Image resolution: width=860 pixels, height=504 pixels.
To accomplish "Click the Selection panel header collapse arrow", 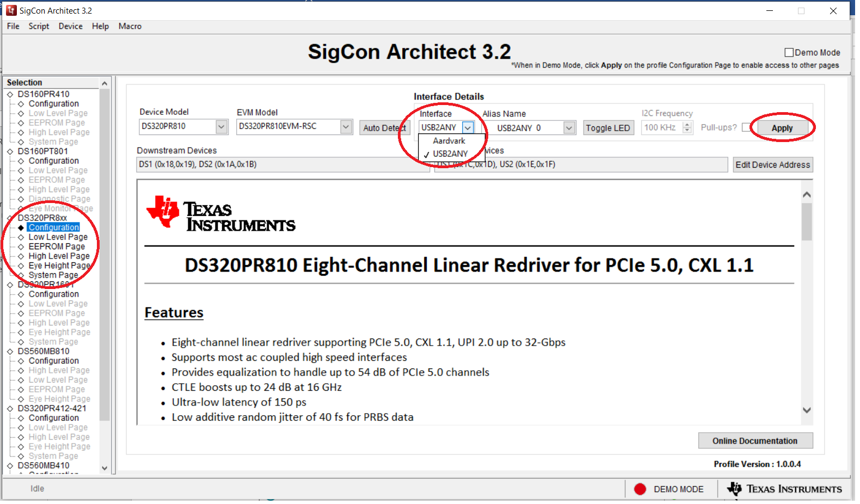I will pyautogui.click(x=105, y=83).
